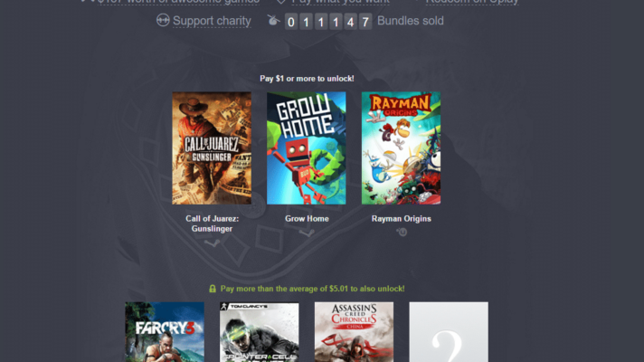Click the Steam icon under Call of Juarez
Image resolution: width=644 pixels, height=362 pixels.
[x=212, y=243]
